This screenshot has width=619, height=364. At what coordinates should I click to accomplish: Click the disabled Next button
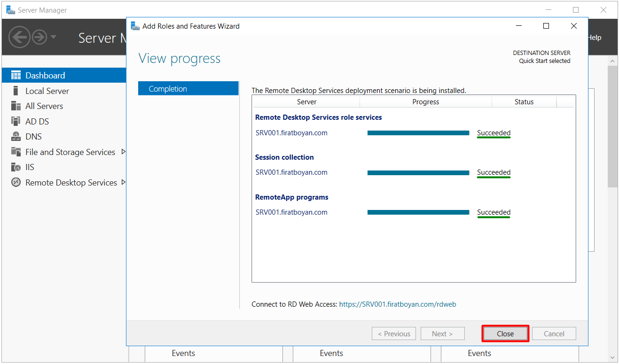442,333
